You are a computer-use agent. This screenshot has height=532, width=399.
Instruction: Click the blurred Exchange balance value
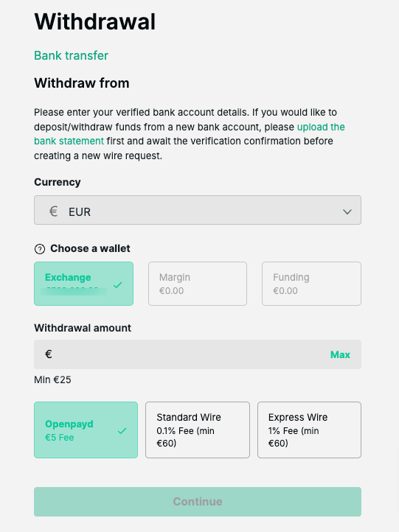(x=73, y=291)
